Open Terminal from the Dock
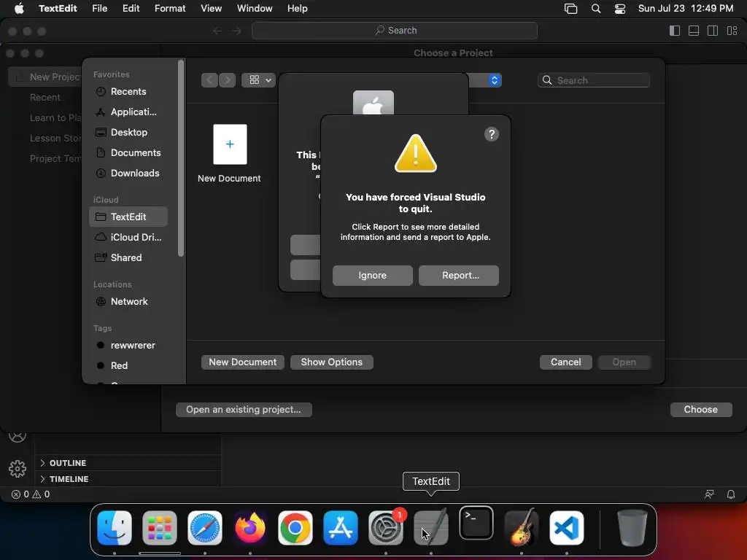 coord(476,524)
